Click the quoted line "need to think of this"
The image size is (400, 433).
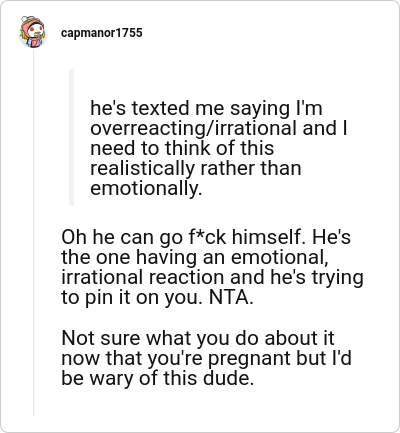(182, 148)
